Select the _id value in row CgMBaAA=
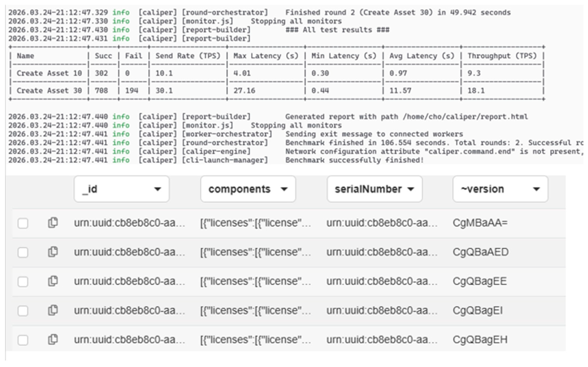This screenshot has width=588, height=367. [130, 223]
